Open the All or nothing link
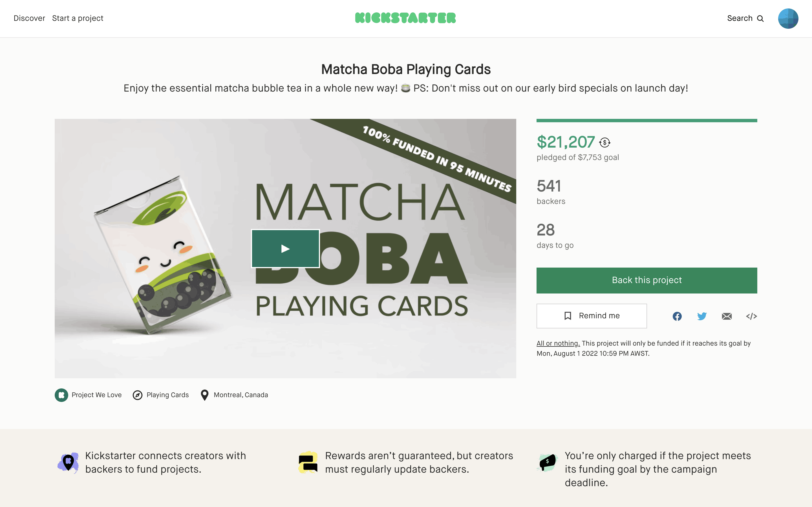812x507 pixels. click(x=558, y=343)
